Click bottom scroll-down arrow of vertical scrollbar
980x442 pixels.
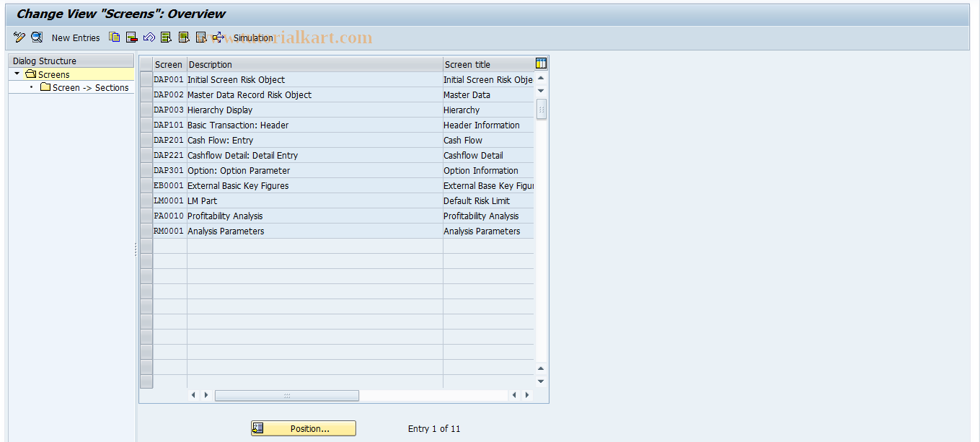point(541,381)
